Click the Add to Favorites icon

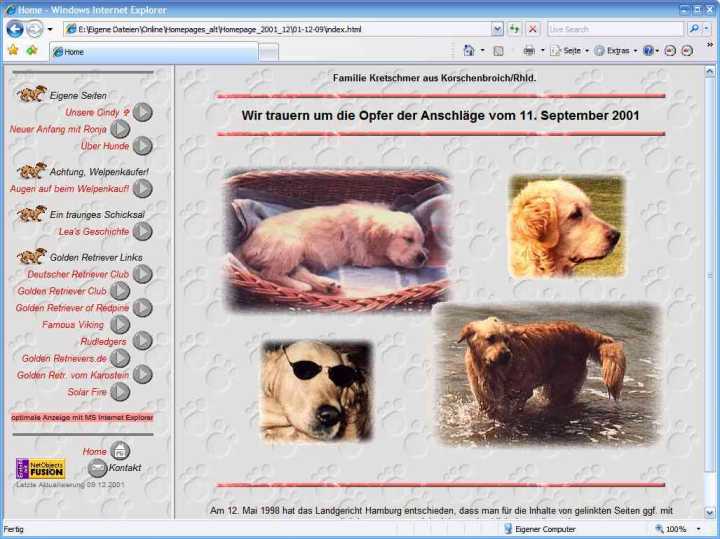(x=32, y=50)
